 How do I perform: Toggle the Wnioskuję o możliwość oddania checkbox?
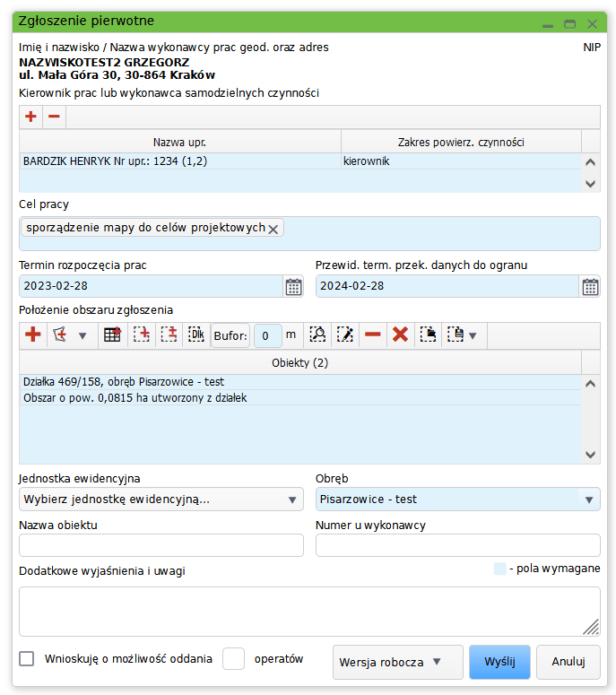click(x=27, y=659)
